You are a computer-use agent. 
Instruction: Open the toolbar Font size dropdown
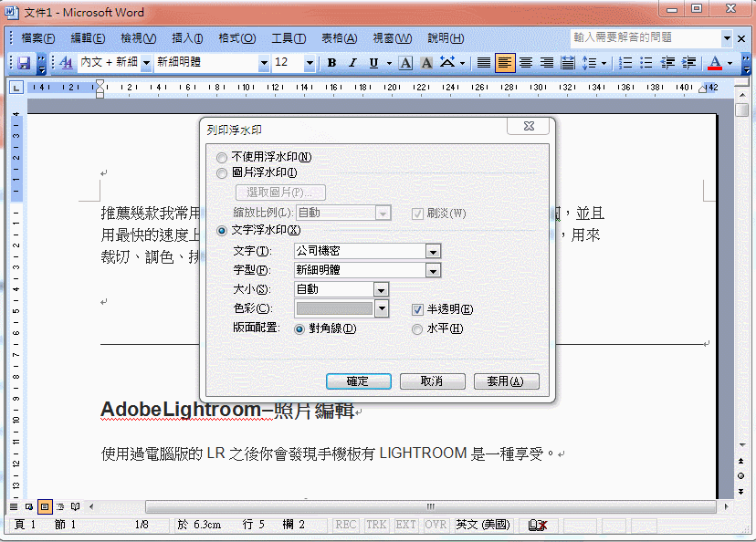pyautogui.click(x=310, y=63)
